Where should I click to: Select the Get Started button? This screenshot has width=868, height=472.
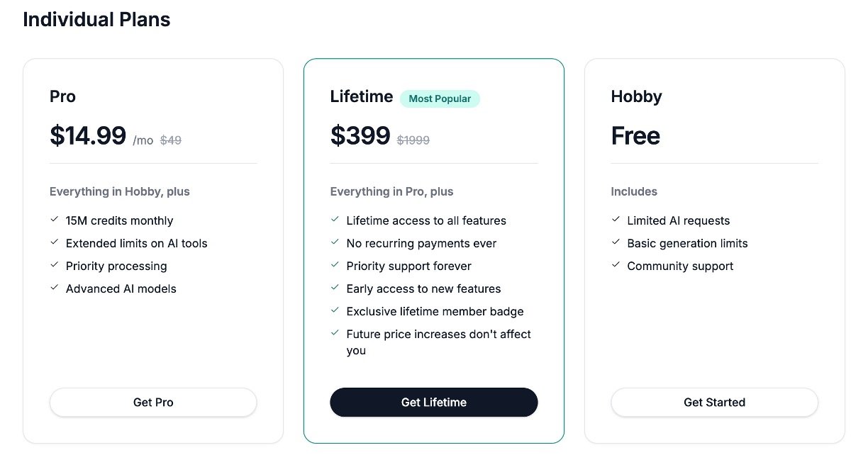click(714, 402)
